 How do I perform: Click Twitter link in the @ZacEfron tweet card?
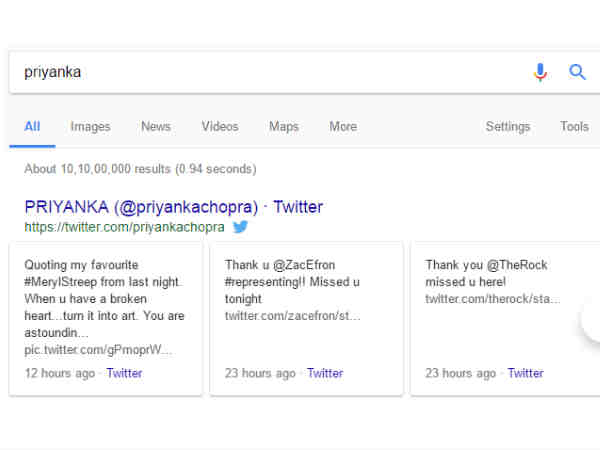(325, 373)
